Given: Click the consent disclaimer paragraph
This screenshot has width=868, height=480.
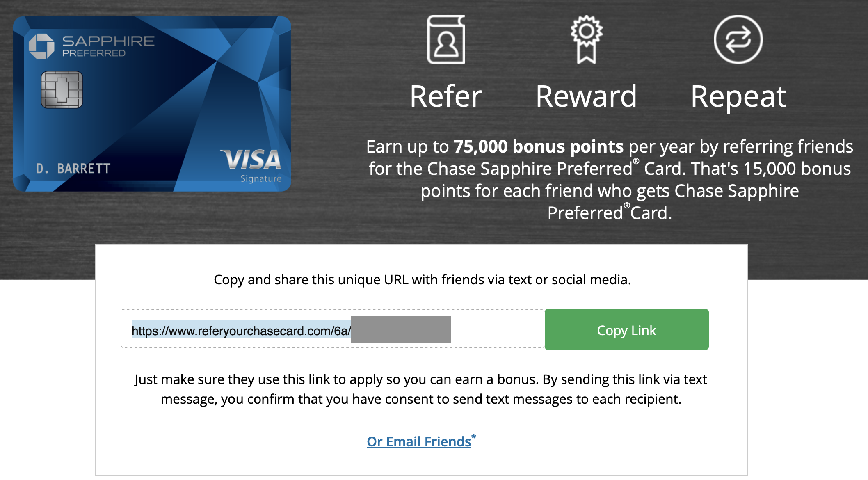Looking at the screenshot, I should click(421, 389).
